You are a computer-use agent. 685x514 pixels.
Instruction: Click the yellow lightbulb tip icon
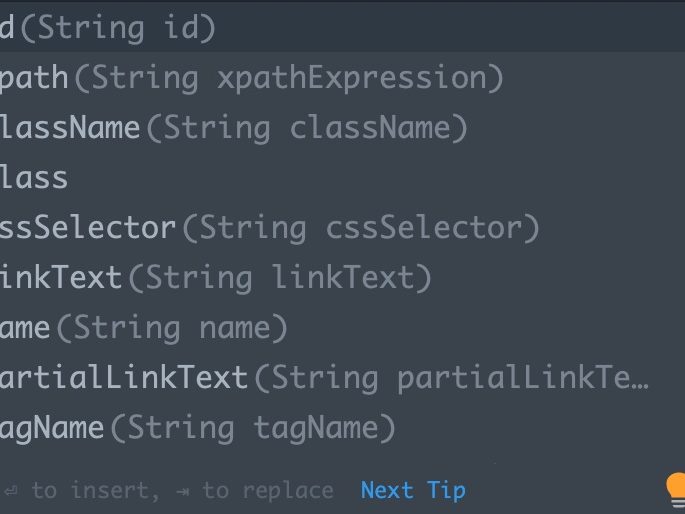point(676,490)
